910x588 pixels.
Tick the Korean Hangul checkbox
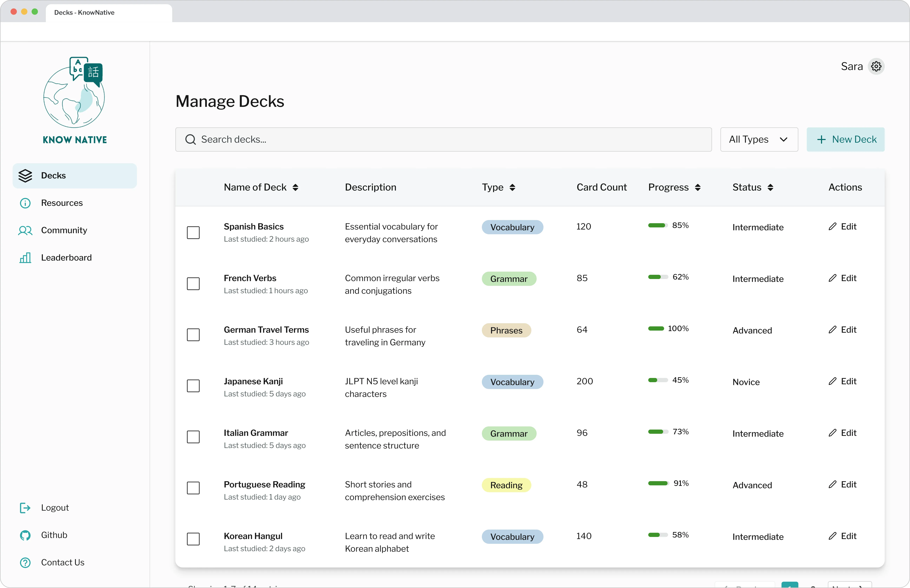point(193,539)
